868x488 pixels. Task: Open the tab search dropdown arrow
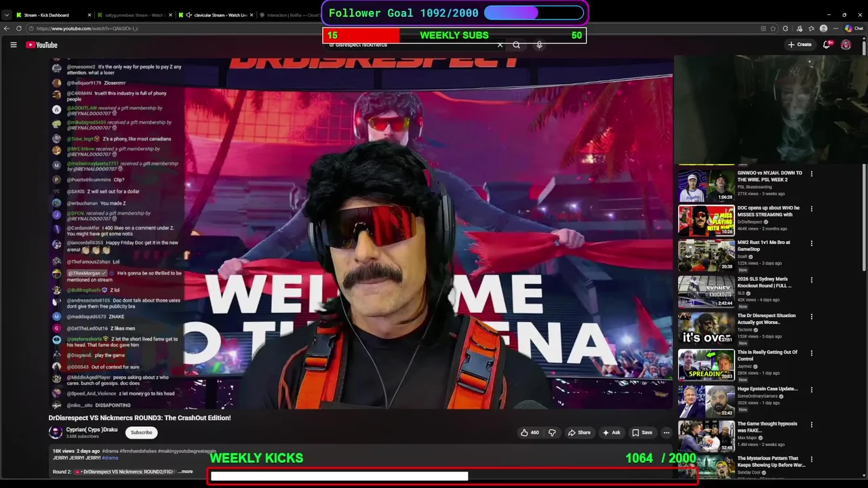click(x=6, y=15)
